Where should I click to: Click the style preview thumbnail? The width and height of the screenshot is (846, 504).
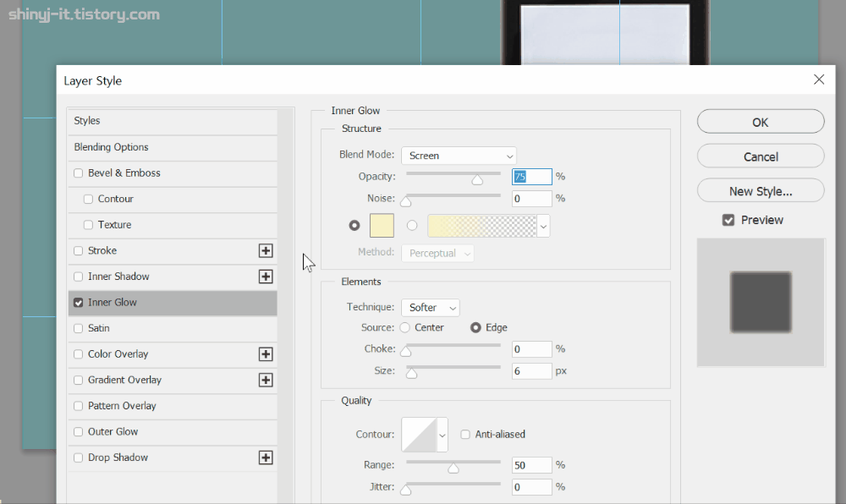(x=761, y=303)
